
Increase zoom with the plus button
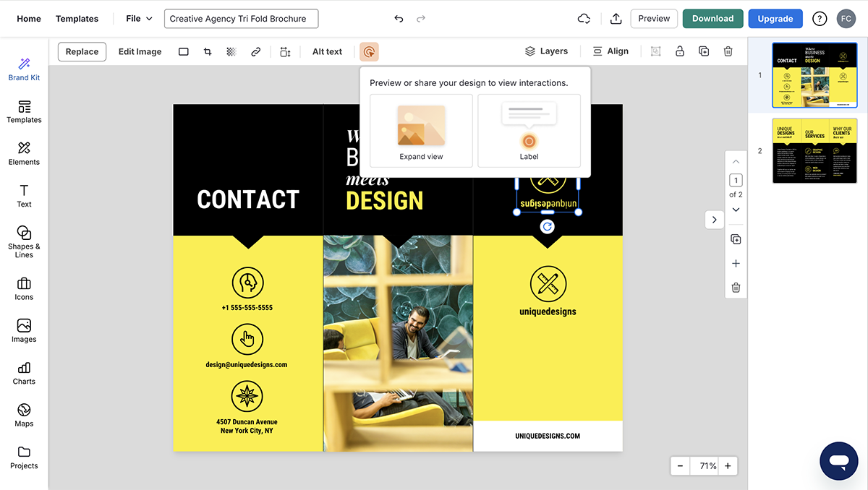coord(728,466)
